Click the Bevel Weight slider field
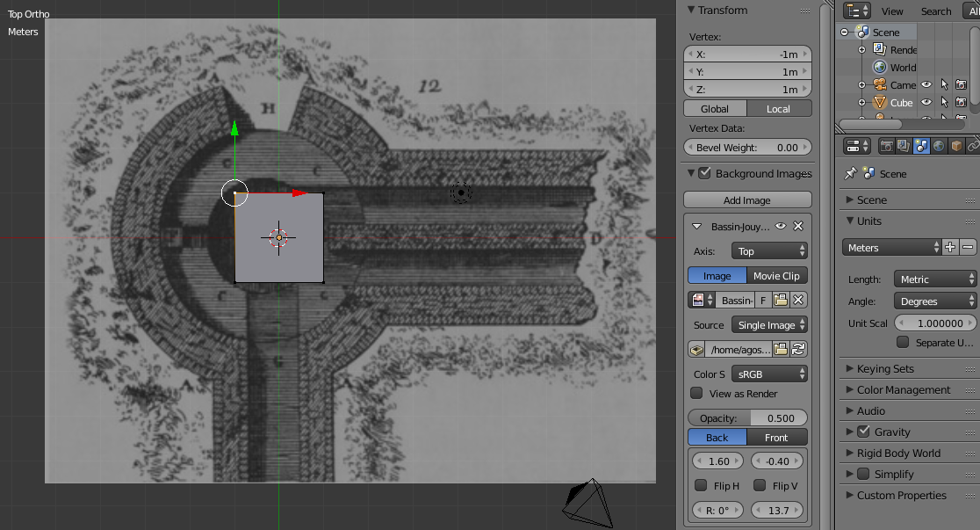The width and height of the screenshot is (980, 530). (747, 147)
